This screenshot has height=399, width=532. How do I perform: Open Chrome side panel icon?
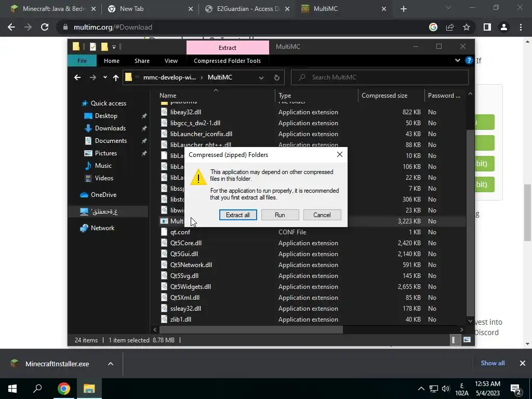click(487, 27)
